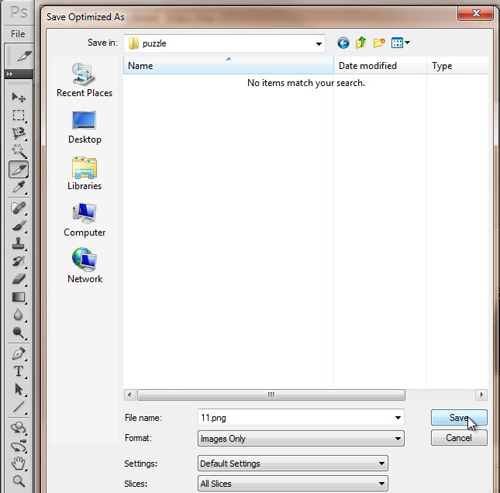Open the View menu dropdown
This screenshot has width=500, height=493.
[x=400, y=43]
